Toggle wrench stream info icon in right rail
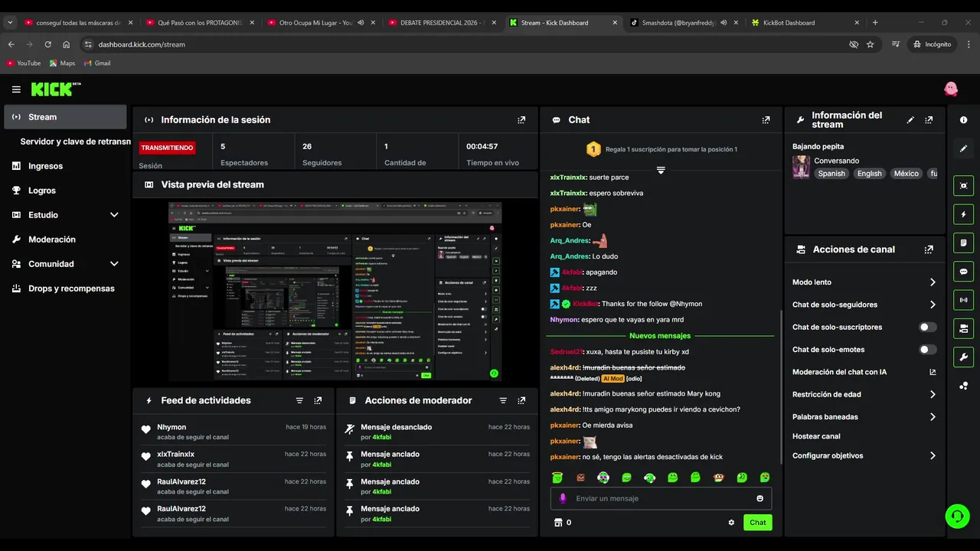 point(963,357)
